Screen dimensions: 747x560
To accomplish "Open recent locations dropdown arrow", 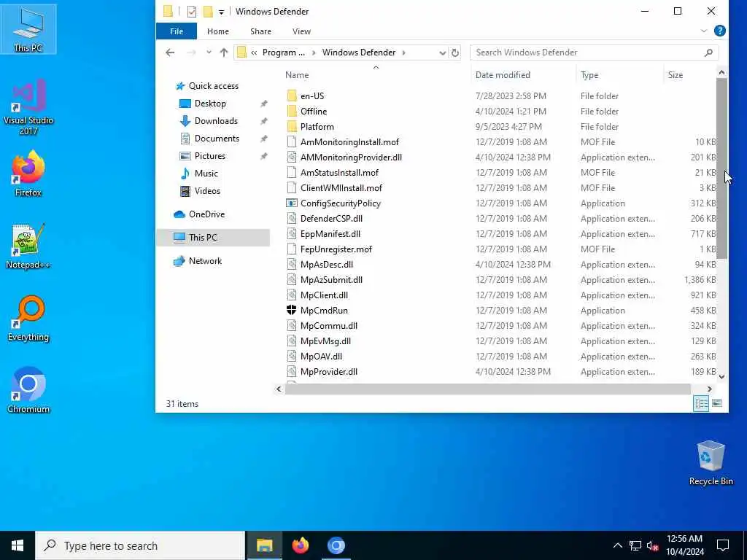I will 209,52.
